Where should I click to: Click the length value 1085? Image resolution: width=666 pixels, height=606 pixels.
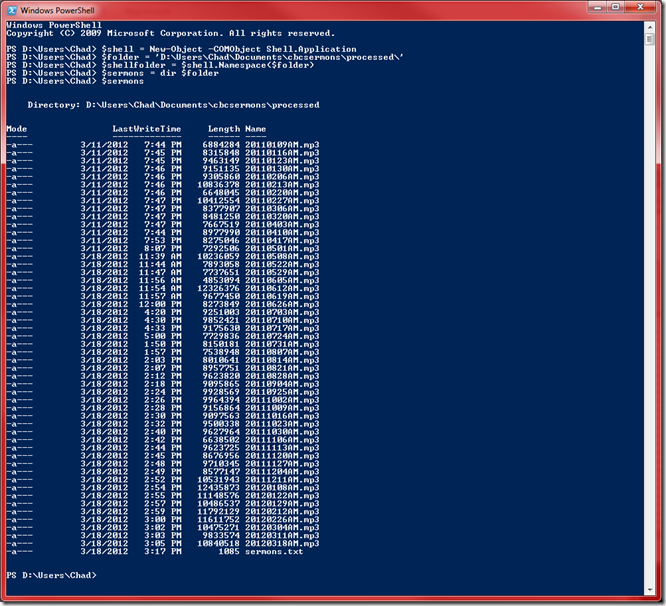pos(229,552)
